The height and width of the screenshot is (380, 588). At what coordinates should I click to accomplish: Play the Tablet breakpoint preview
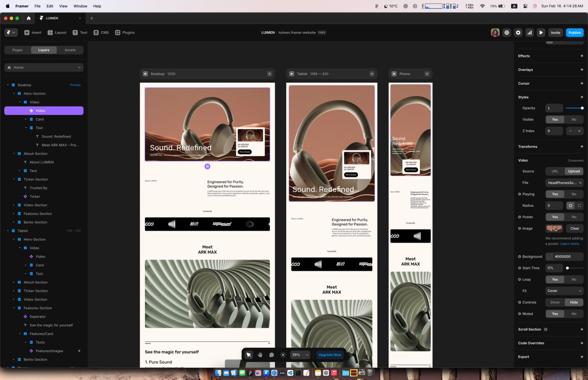coord(292,74)
